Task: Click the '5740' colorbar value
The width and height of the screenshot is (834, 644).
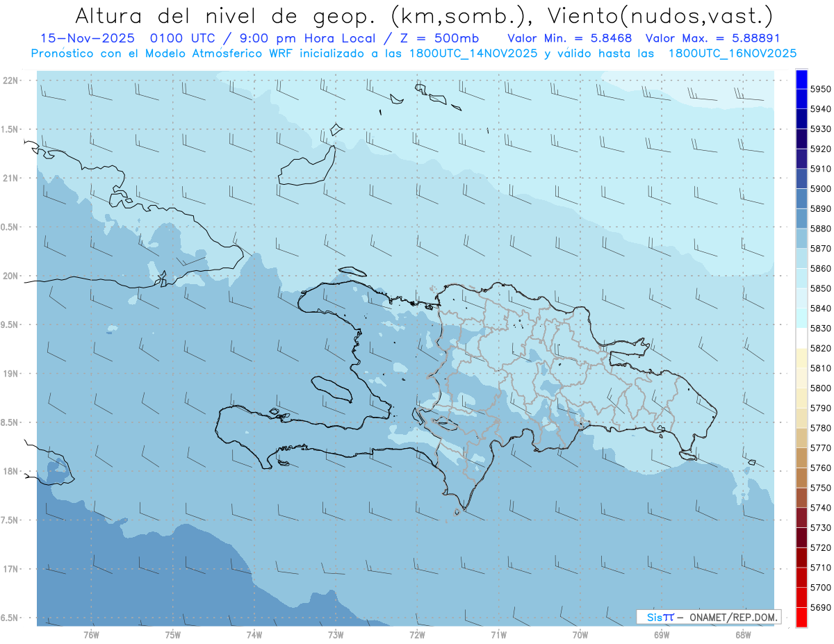Action: tap(821, 508)
